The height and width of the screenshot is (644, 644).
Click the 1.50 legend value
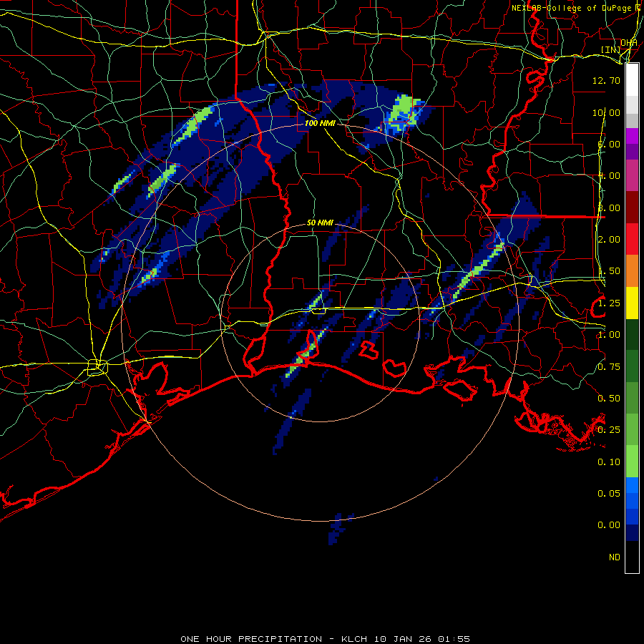609,271
